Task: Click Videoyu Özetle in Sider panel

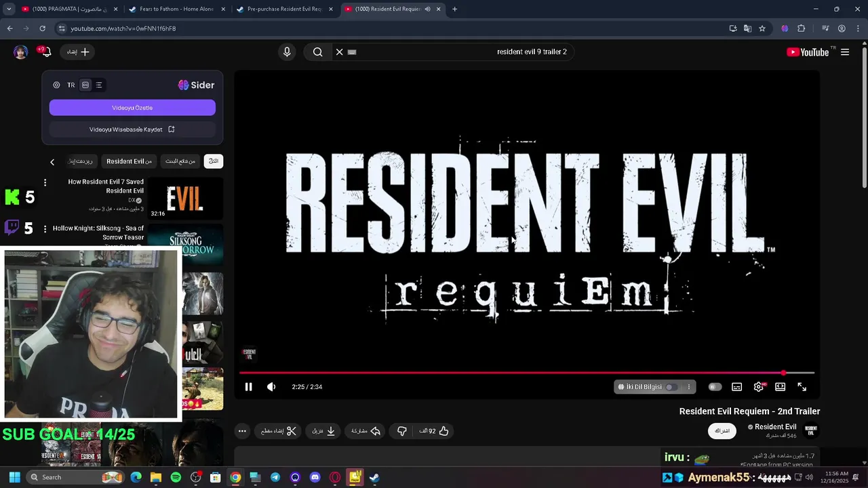Action: pyautogui.click(x=132, y=108)
